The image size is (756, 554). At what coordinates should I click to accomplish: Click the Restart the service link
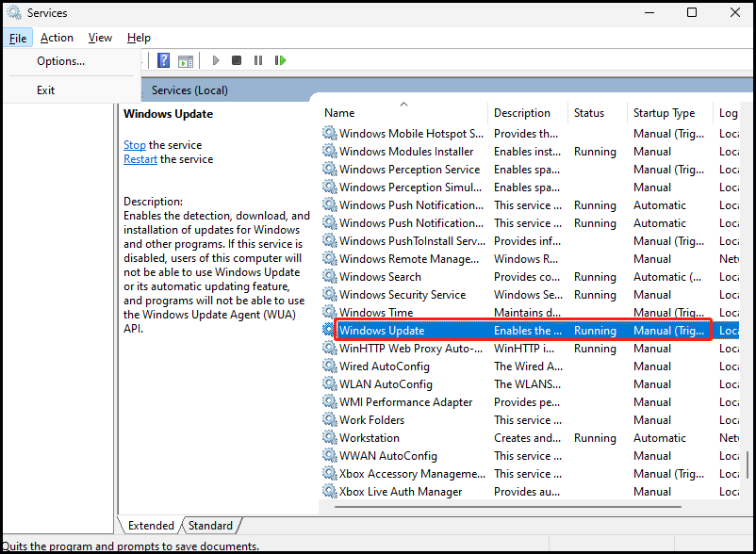[x=140, y=159]
